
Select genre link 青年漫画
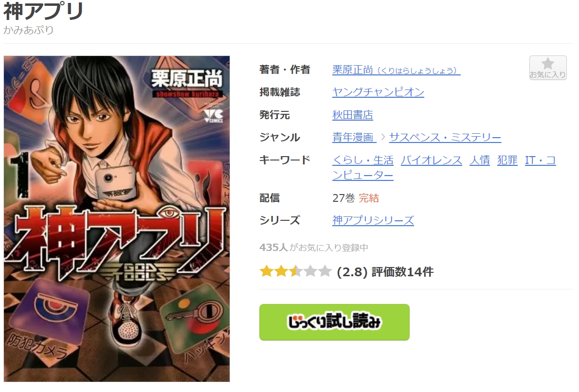pyautogui.click(x=354, y=137)
